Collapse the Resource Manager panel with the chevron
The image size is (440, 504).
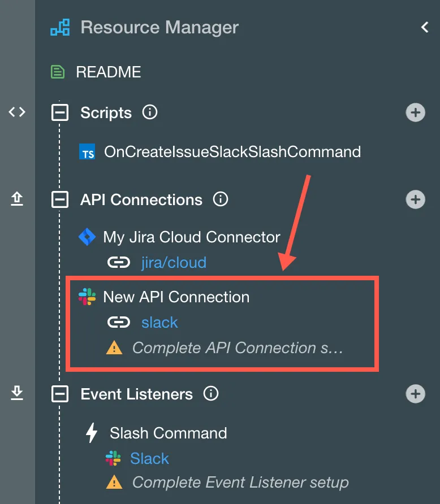[x=425, y=27]
